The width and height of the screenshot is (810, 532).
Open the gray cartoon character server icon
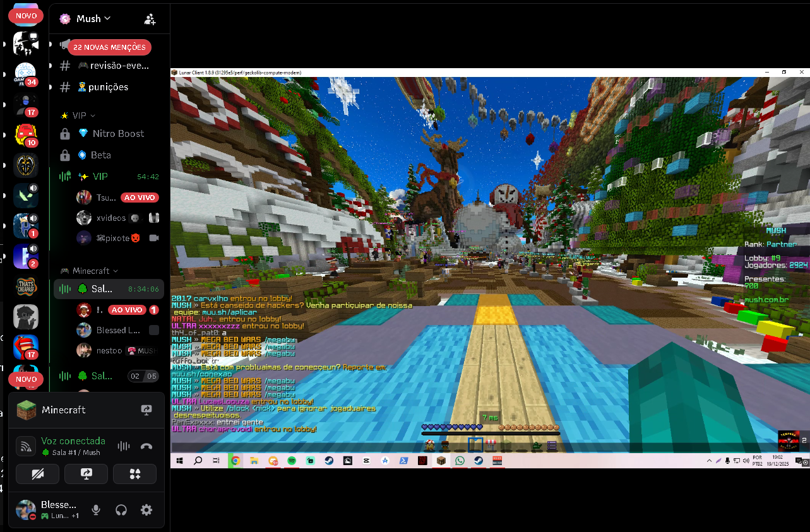(26, 317)
